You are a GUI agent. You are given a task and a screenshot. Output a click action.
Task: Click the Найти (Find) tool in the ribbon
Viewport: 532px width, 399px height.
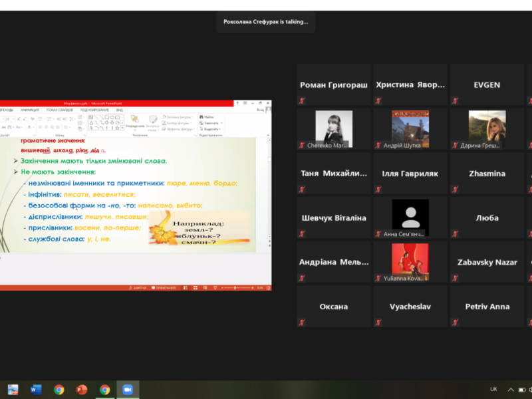pos(206,117)
